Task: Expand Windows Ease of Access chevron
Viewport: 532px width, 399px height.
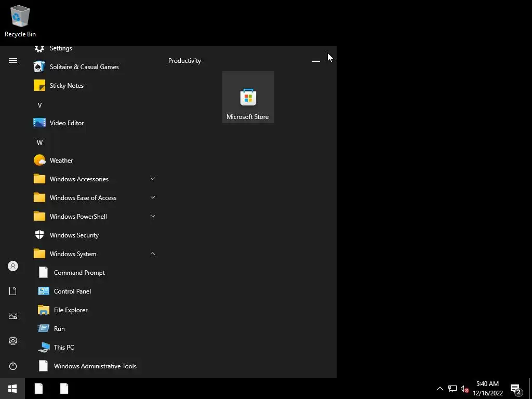Action: click(153, 197)
